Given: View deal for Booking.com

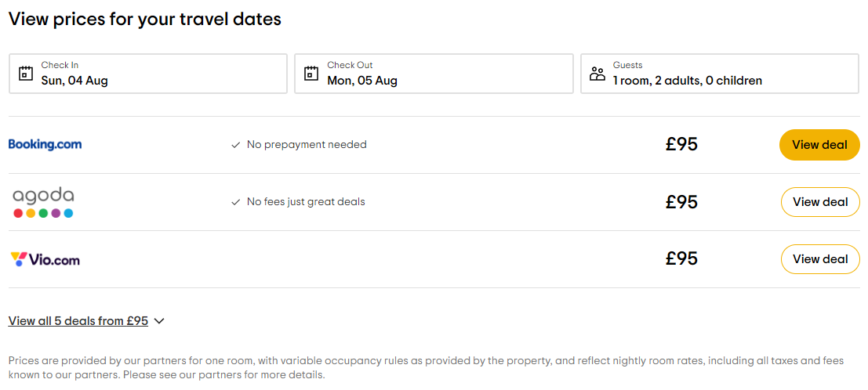Looking at the screenshot, I should coord(819,145).
